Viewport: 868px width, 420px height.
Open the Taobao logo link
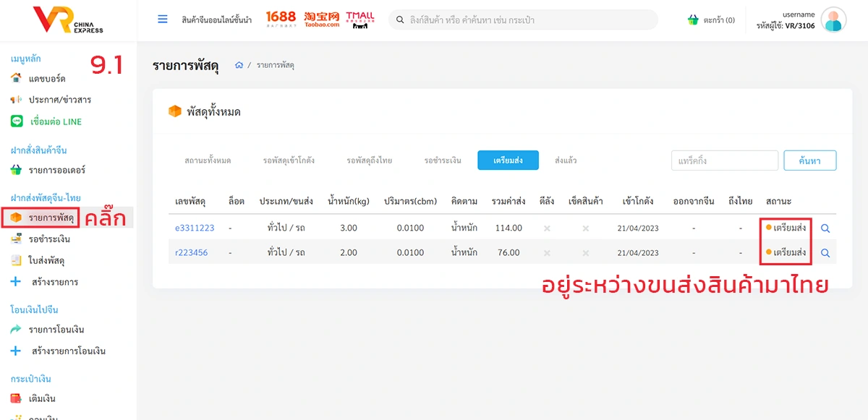(x=322, y=20)
